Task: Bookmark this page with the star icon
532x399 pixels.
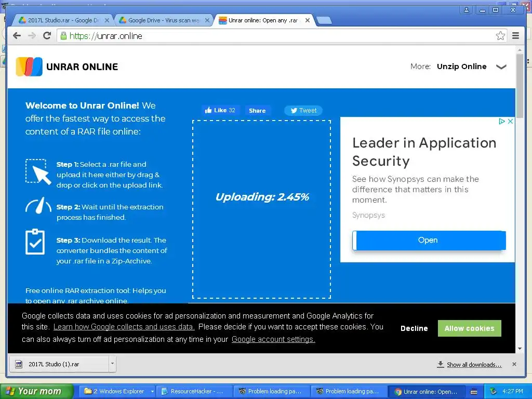Action: pyautogui.click(x=500, y=36)
